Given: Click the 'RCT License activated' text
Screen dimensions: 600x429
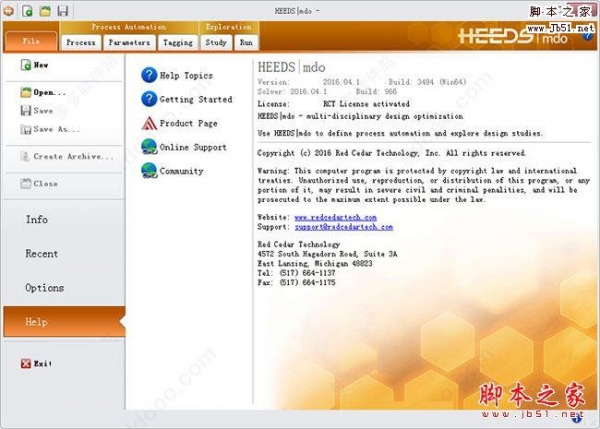Looking at the screenshot, I should point(366,104).
